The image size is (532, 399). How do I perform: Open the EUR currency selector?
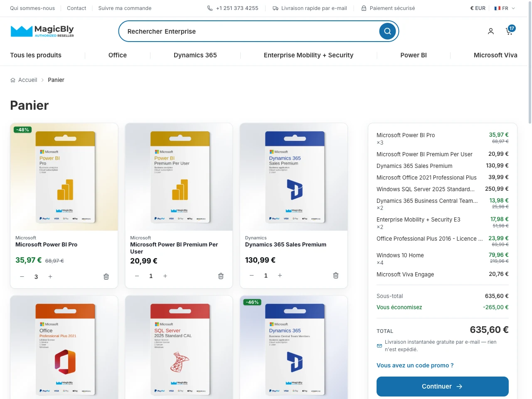[478, 8]
